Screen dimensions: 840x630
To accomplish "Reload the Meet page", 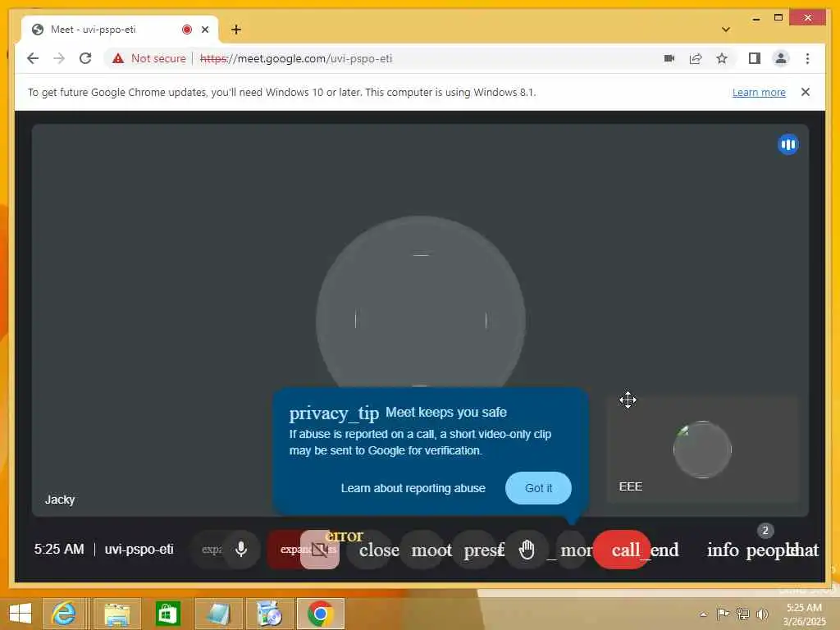I will [85, 58].
